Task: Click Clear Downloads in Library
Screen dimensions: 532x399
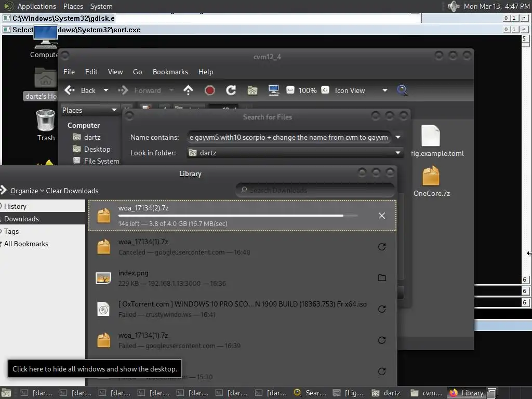Action: tap(72, 191)
